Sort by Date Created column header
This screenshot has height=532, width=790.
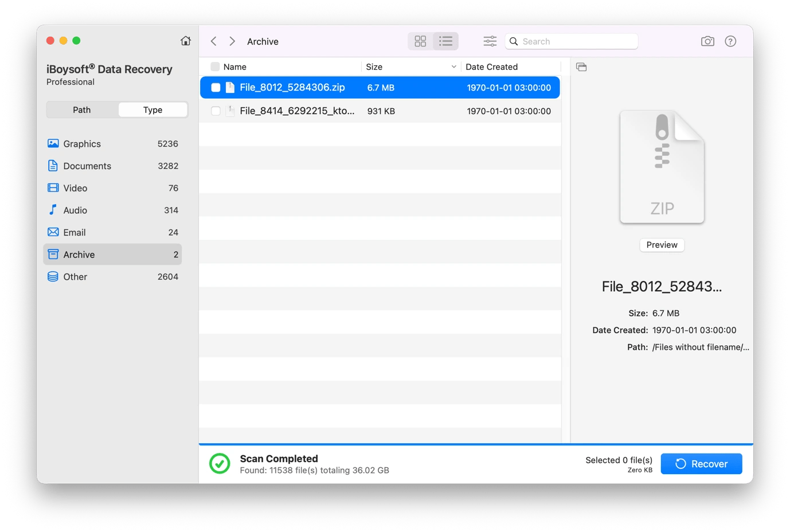click(x=491, y=67)
